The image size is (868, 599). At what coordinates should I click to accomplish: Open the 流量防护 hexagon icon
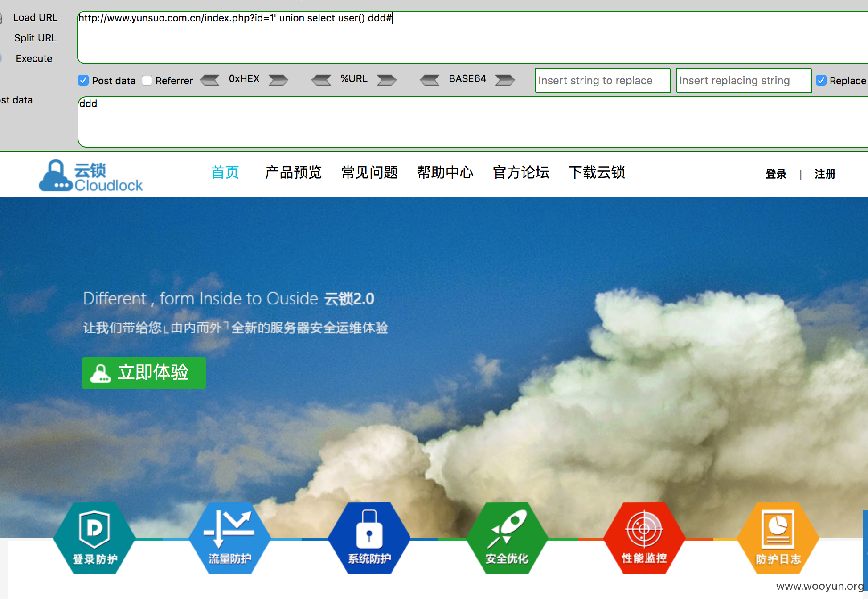230,538
